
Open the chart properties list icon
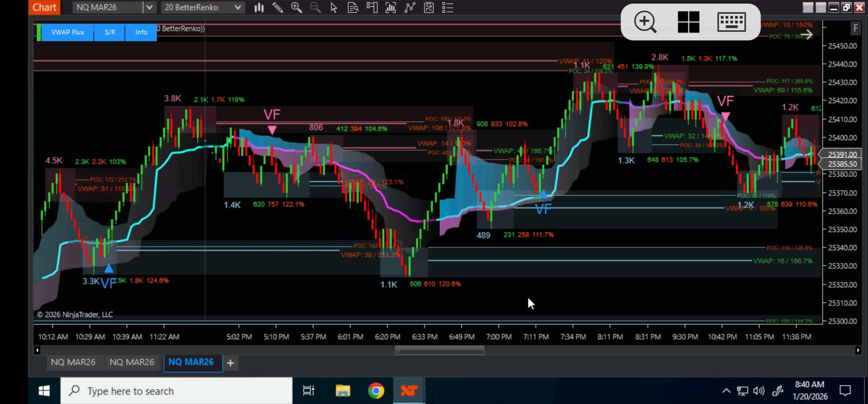tap(447, 7)
